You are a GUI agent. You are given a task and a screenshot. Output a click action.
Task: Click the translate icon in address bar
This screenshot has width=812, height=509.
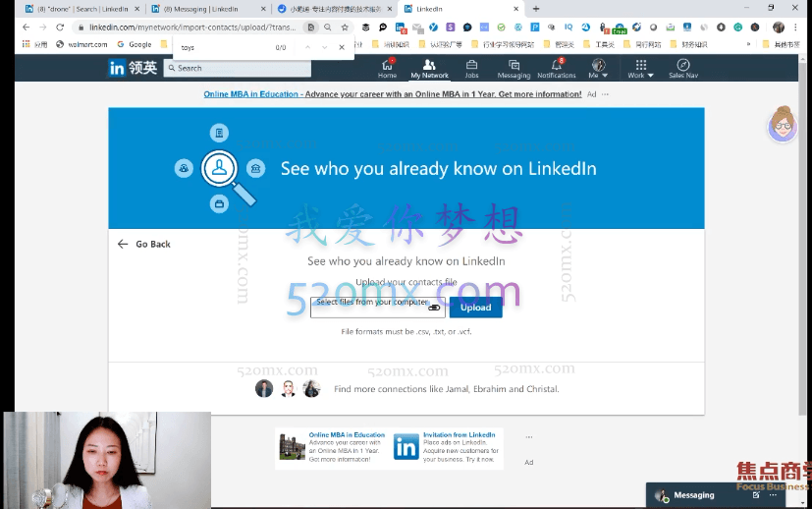[x=310, y=27]
